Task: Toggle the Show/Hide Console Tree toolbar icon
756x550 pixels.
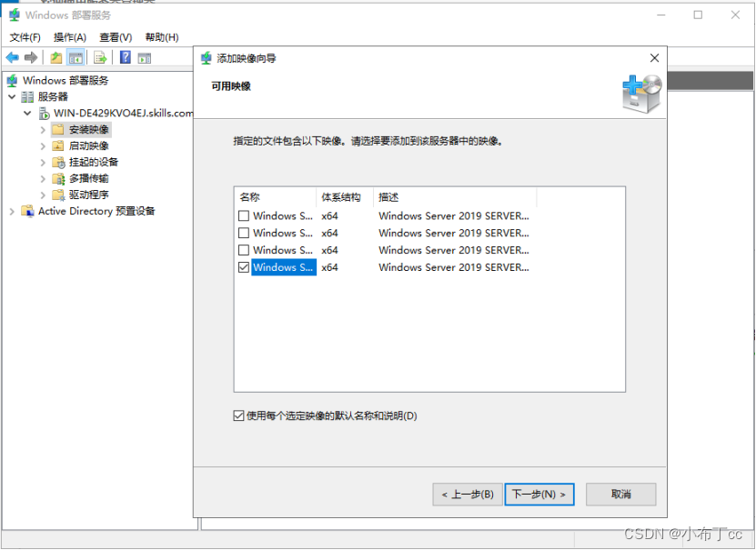Action: [76, 58]
